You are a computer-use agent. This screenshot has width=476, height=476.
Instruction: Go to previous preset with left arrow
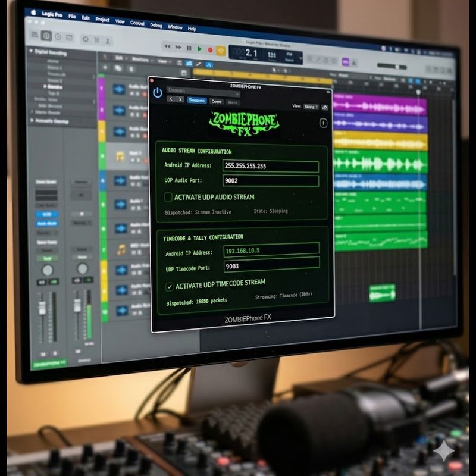(x=171, y=99)
